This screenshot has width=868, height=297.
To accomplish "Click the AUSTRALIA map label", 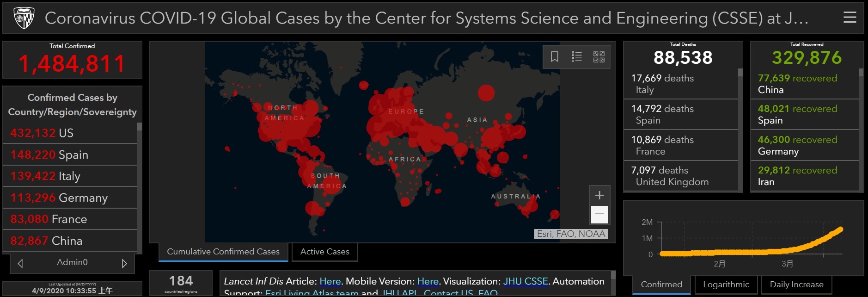I will (515, 196).
